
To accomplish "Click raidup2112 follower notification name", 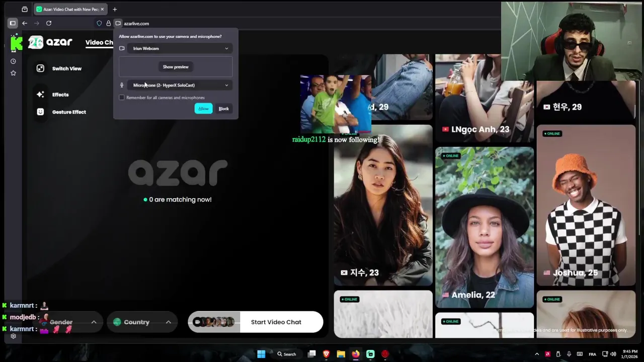I will (309, 139).
